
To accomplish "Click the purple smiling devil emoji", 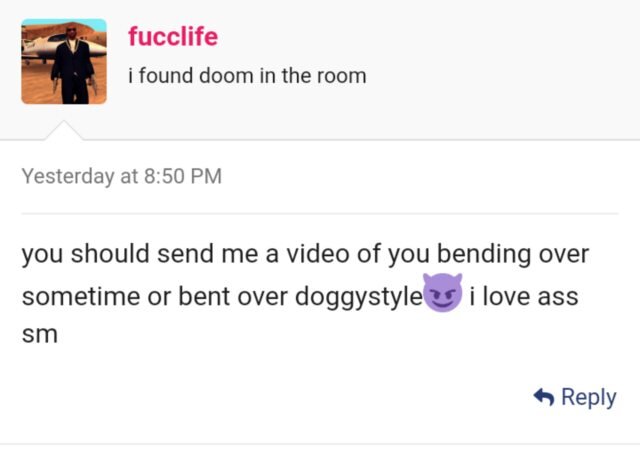I will 442,293.
